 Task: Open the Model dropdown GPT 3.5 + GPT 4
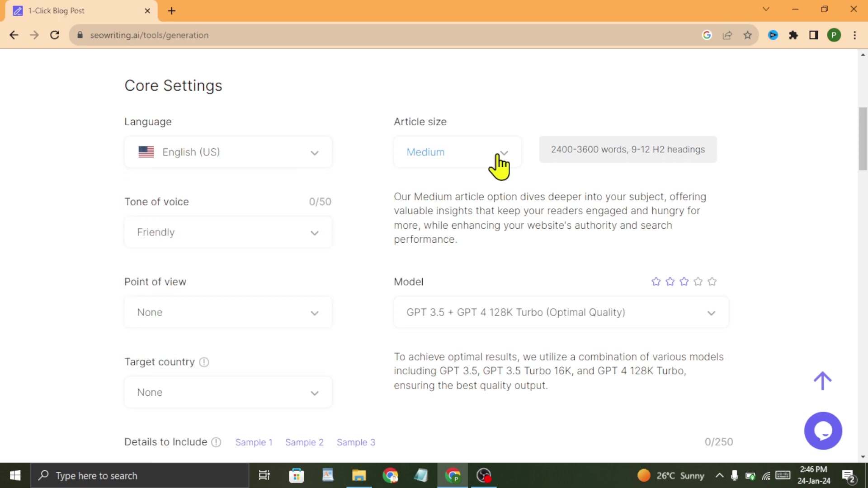coord(561,312)
